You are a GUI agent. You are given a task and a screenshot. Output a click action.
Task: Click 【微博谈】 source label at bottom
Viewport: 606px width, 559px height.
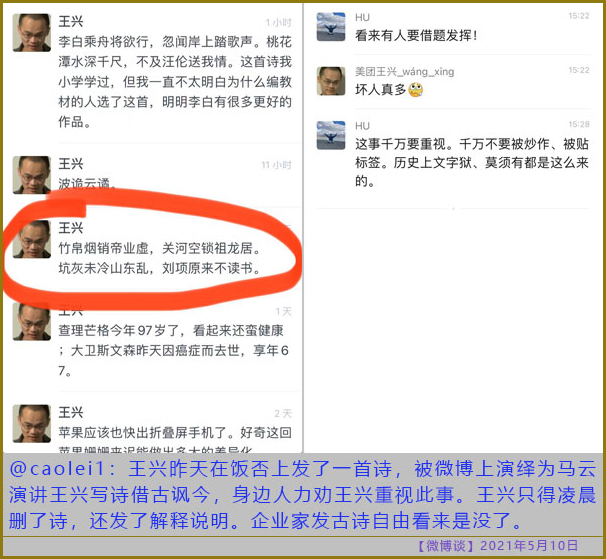click(x=446, y=546)
